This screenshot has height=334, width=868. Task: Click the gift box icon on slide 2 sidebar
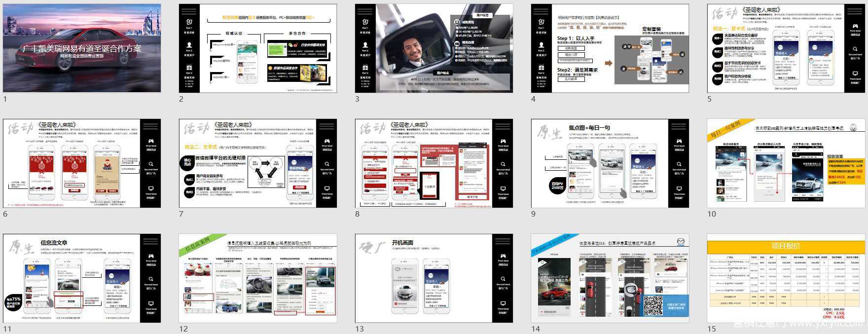[x=189, y=68]
